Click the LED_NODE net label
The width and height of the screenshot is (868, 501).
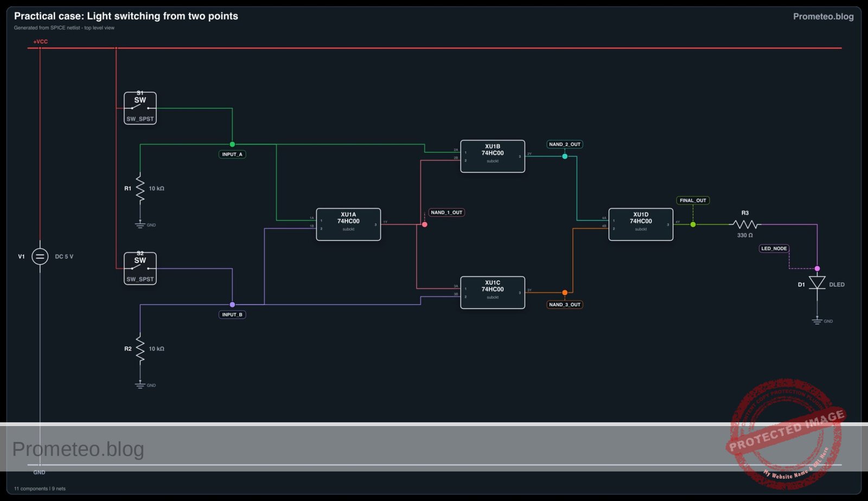click(774, 249)
